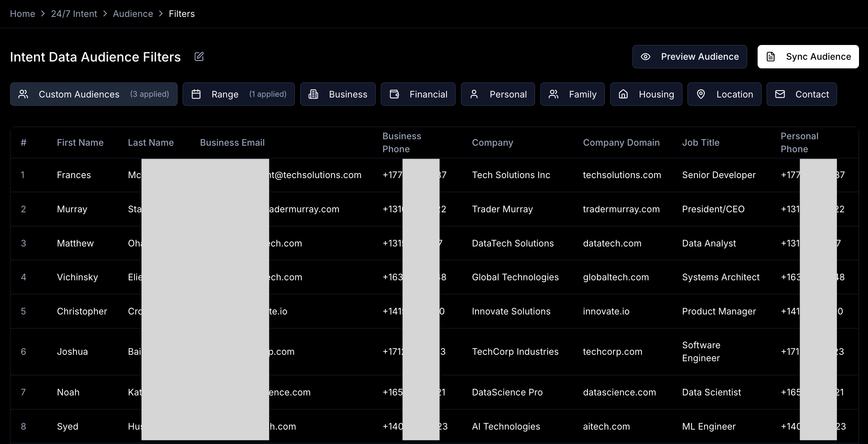Click the edit pencil icon beside title
Screen dimensions: 868x444
tap(199, 56)
